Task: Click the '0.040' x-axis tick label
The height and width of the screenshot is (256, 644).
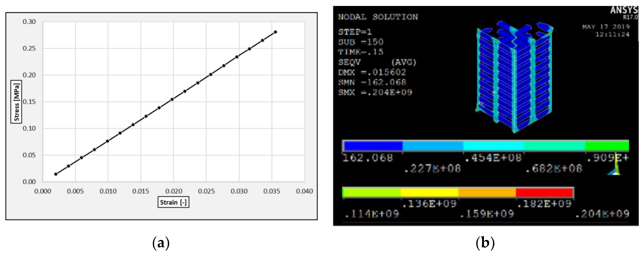Action: tap(304, 191)
